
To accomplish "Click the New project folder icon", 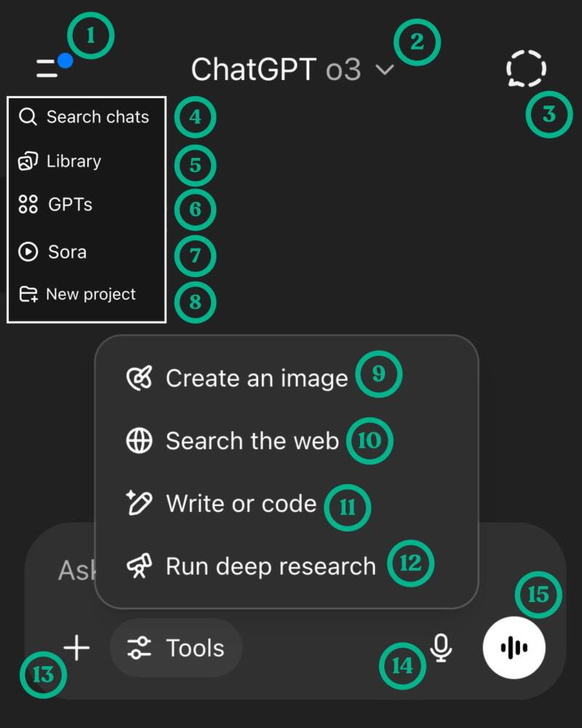I will pos(28,294).
